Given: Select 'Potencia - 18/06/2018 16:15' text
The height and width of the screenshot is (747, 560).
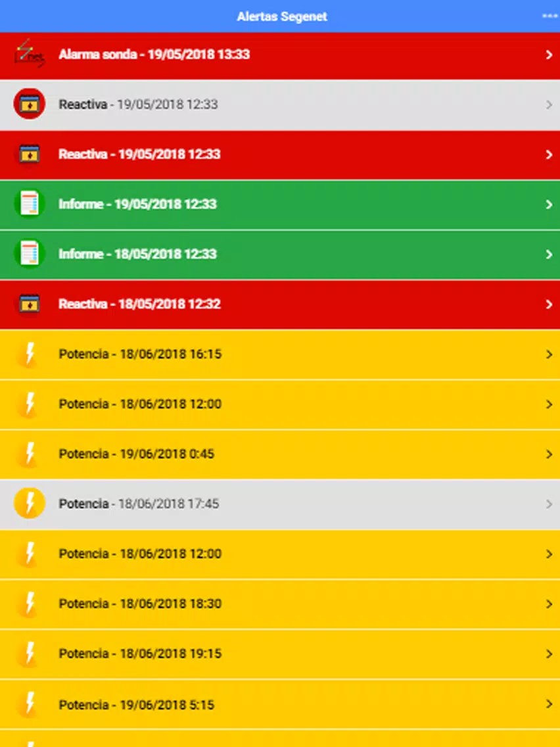Looking at the screenshot, I should click(x=140, y=354).
